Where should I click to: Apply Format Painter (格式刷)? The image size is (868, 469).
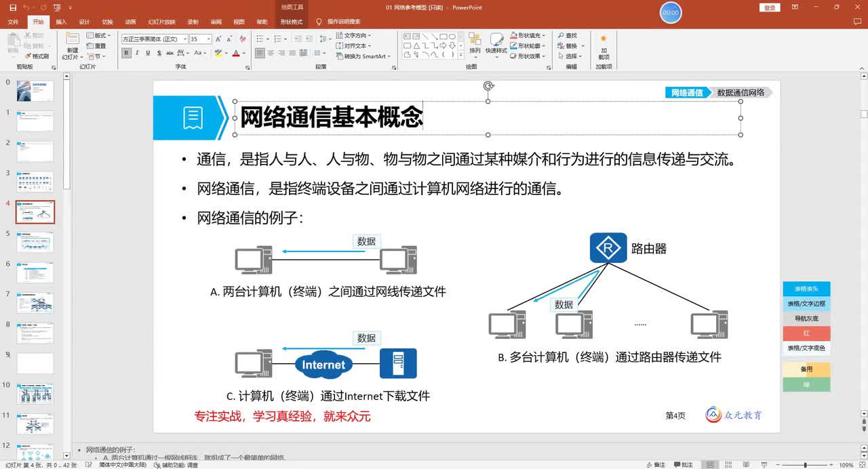click(x=37, y=56)
